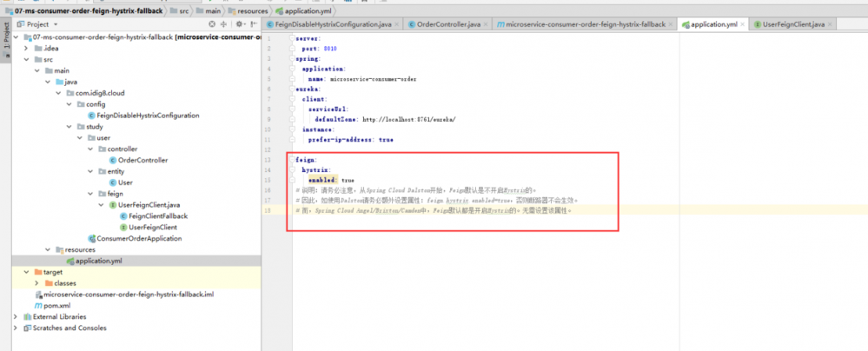Expand the classes folder
Image resolution: width=868 pixels, height=351 pixels.
click(x=37, y=283)
